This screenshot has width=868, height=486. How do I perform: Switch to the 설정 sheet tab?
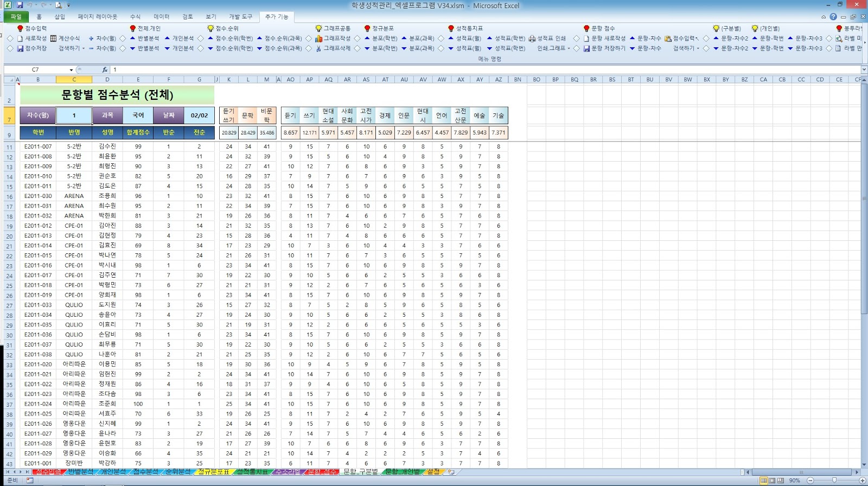pyautogui.click(x=433, y=472)
